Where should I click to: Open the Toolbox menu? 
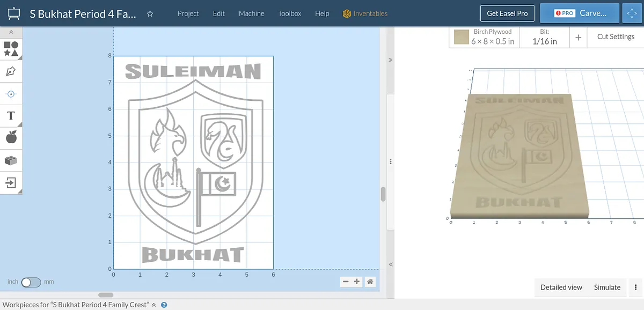pos(289,13)
